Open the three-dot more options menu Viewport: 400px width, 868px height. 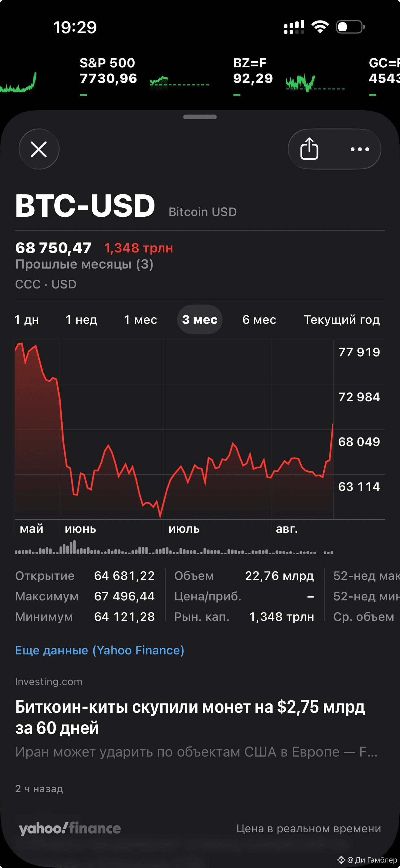point(360,149)
